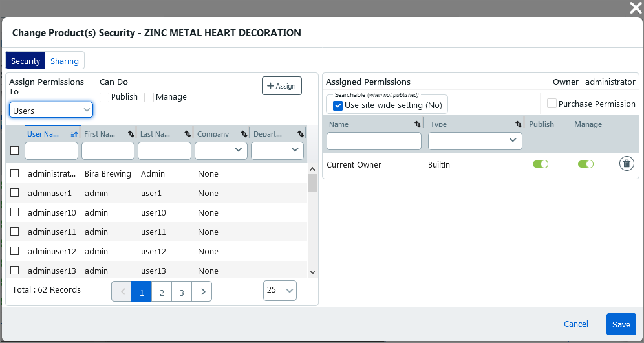This screenshot has width=644, height=343.
Task: Turn off Publish toggle for Current Owner
Action: 540,164
